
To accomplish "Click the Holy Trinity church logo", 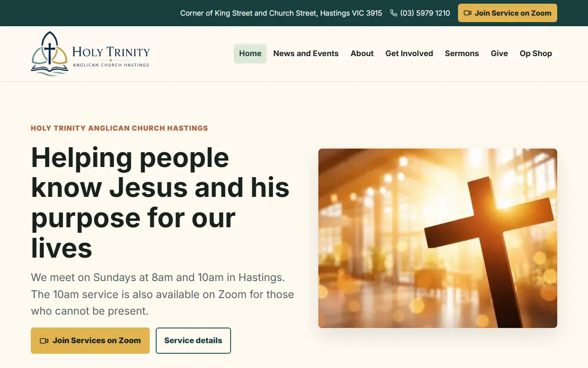I will click(90, 54).
